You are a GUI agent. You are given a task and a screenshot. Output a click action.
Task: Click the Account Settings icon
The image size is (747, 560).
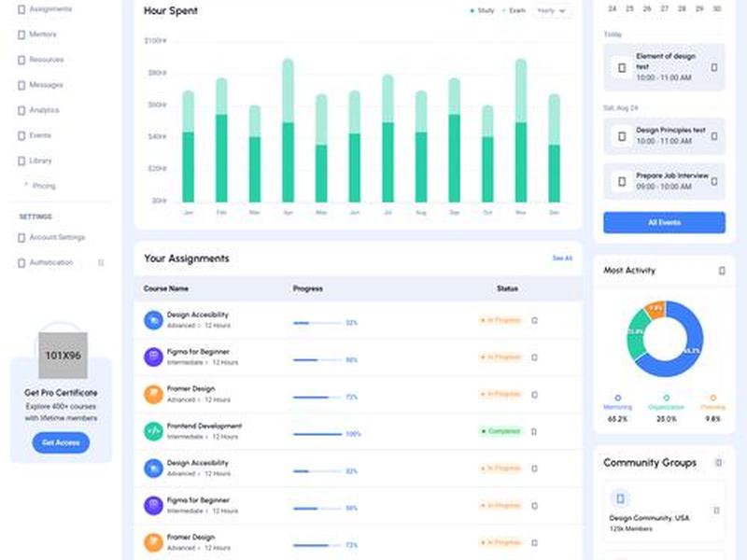pyautogui.click(x=21, y=238)
